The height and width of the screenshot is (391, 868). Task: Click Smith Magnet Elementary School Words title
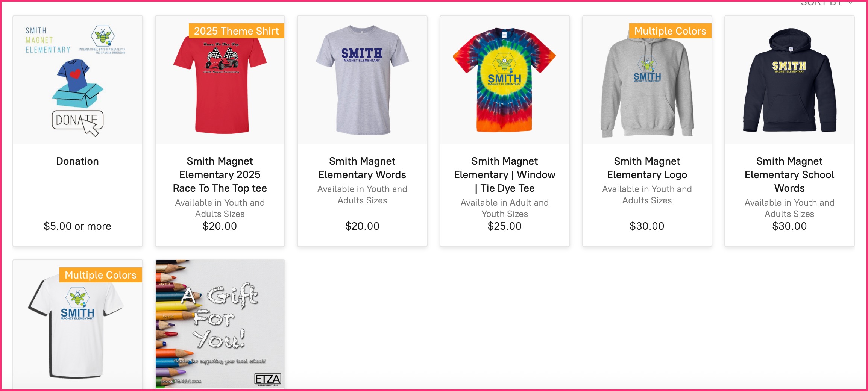(x=789, y=175)
